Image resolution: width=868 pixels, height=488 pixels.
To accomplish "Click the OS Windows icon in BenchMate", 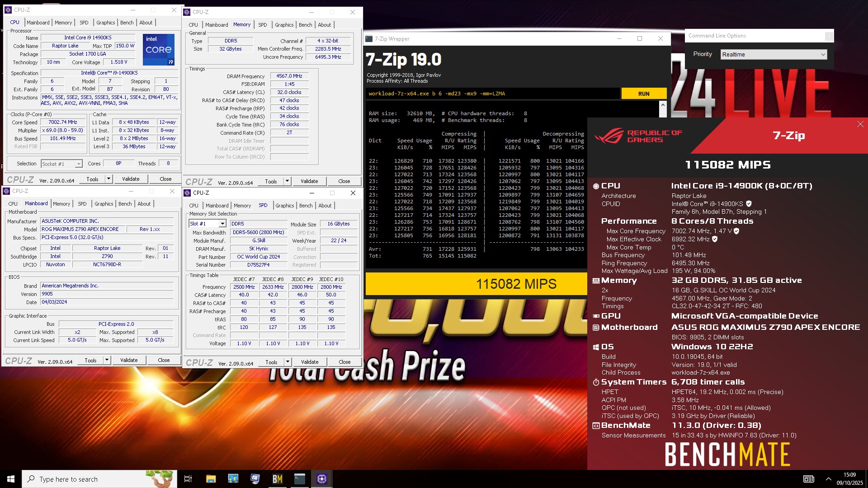I will [x=596, y=347].
